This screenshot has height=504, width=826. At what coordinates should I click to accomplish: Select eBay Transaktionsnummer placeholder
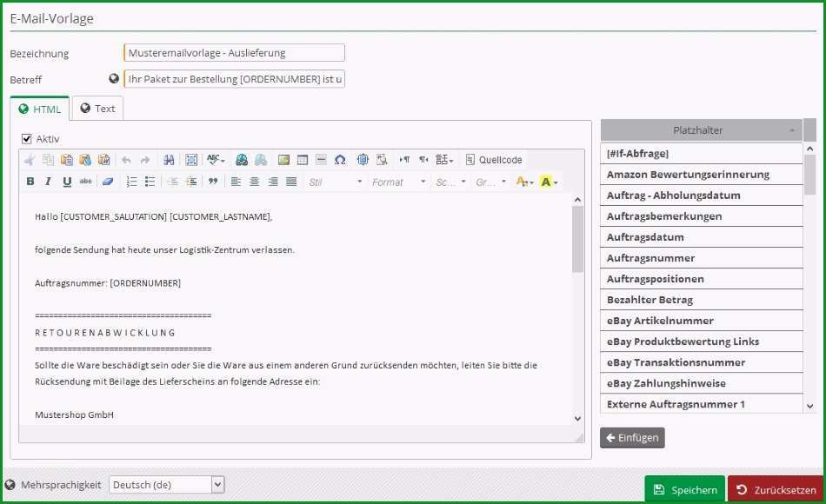pyautogui.click(x=701, y=362)
